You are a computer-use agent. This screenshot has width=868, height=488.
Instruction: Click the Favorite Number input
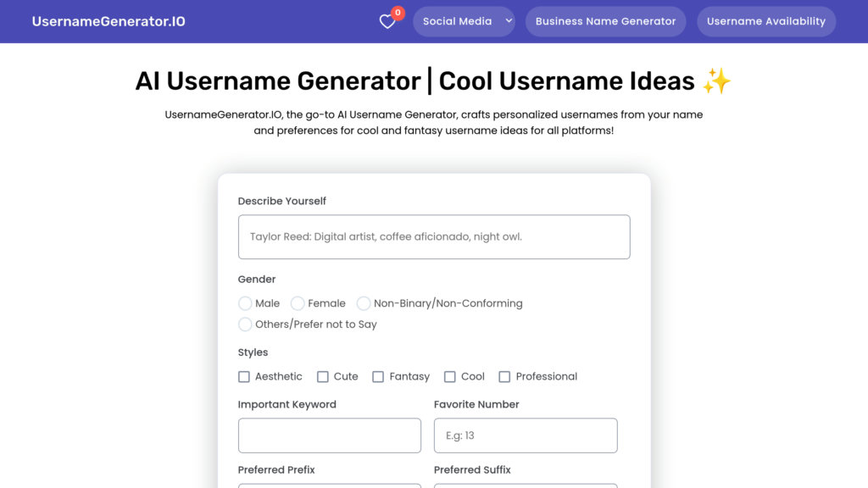pyautogui.click(x=525, y=435)
